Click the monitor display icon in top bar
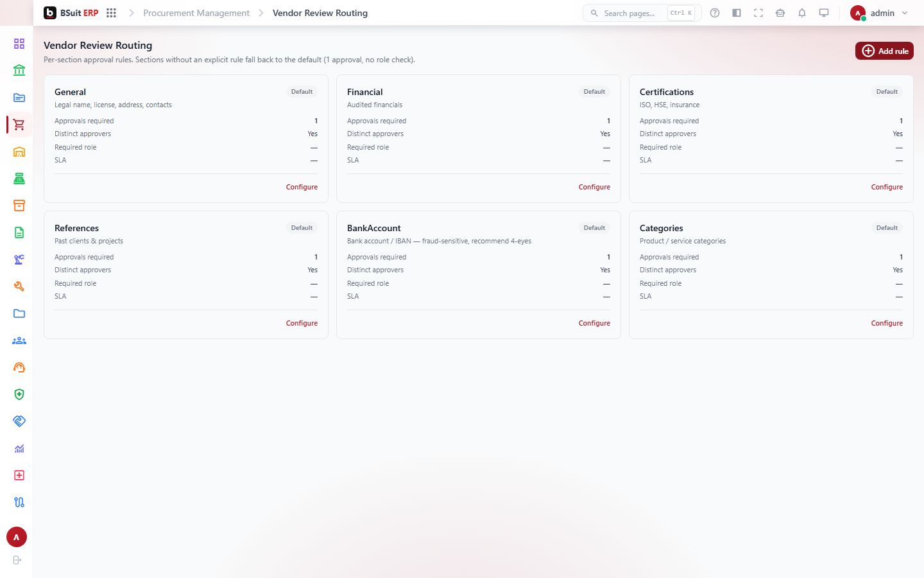Image resolution: width=924 pixels, height=578 pixels. [x=824, y=13]
